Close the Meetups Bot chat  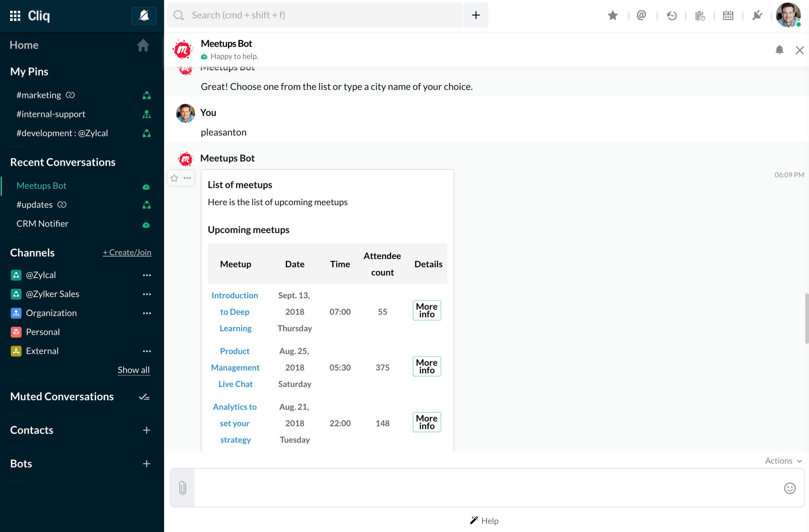coord(799,50)
